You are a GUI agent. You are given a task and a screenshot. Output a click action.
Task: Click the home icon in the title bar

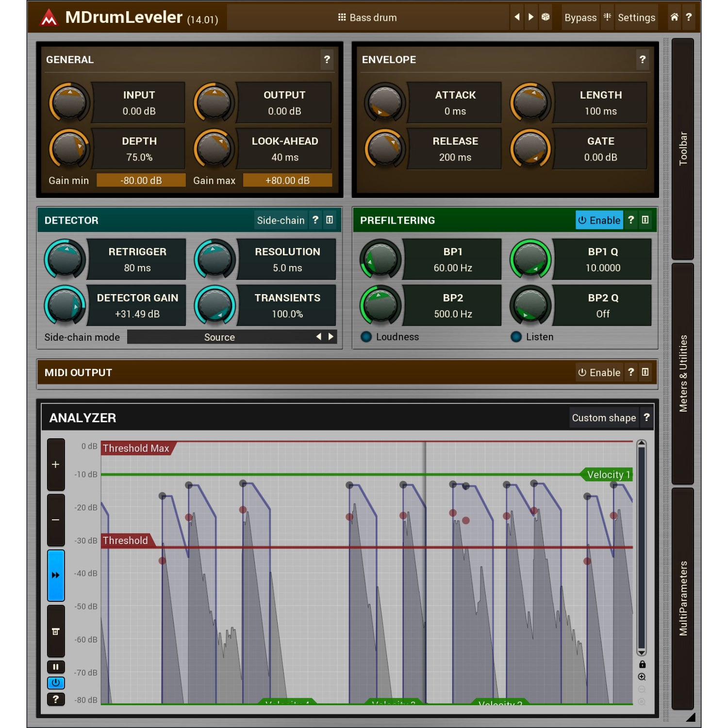pos(674,17)
